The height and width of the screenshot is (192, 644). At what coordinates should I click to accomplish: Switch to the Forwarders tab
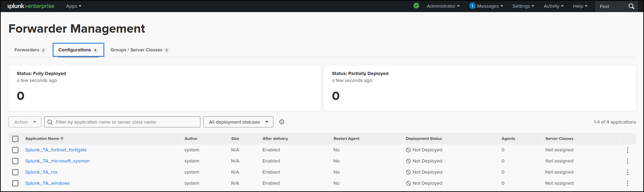tap(30, 50)
